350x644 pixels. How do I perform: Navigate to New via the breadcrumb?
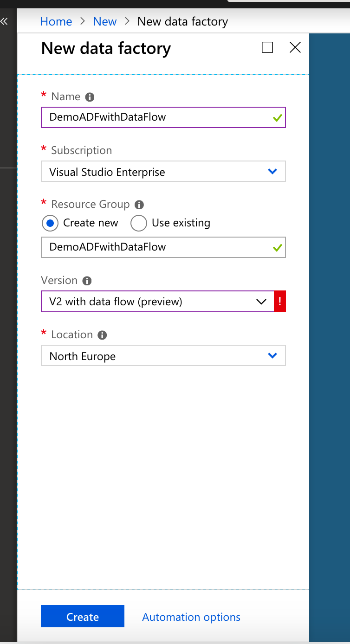[104, 21]
